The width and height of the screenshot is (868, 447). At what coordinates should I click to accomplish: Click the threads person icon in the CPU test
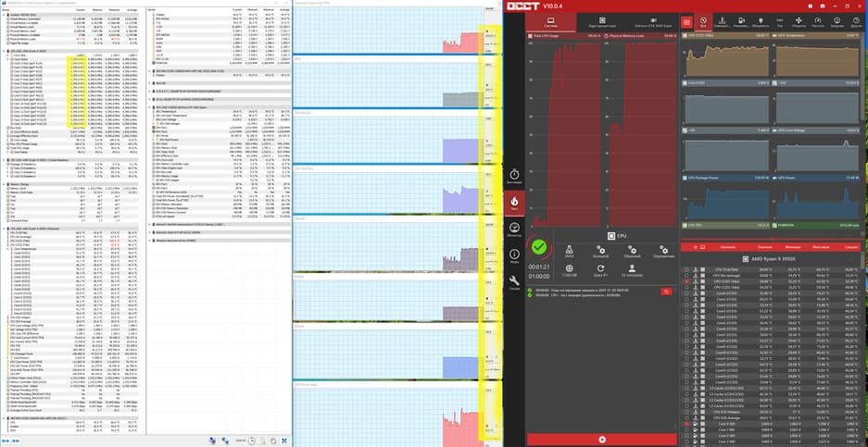[632, 270]
